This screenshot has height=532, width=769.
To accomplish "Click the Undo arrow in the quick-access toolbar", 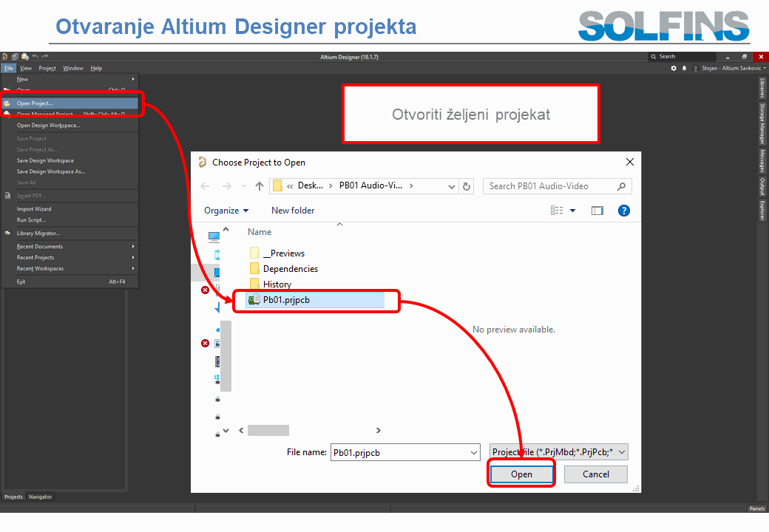I will click(35, 56).
